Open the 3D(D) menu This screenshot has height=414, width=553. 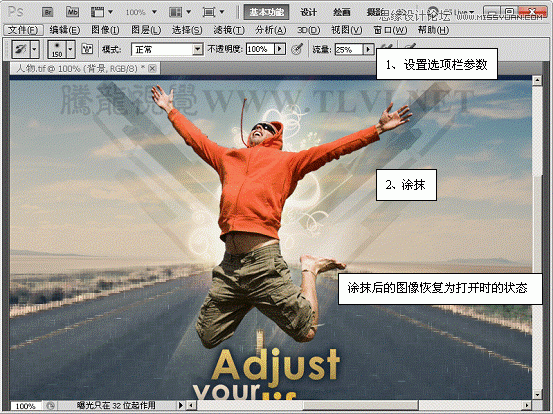(308, 30)
